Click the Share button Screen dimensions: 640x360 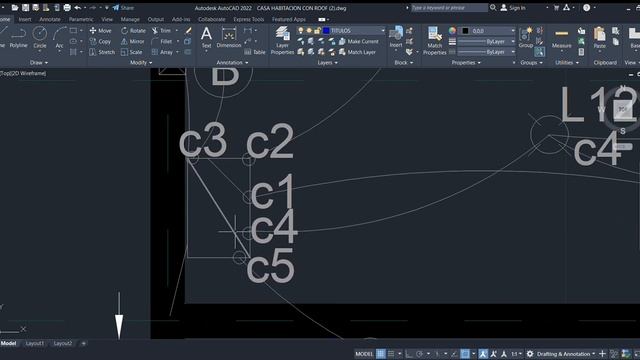[x=123, y=7]
